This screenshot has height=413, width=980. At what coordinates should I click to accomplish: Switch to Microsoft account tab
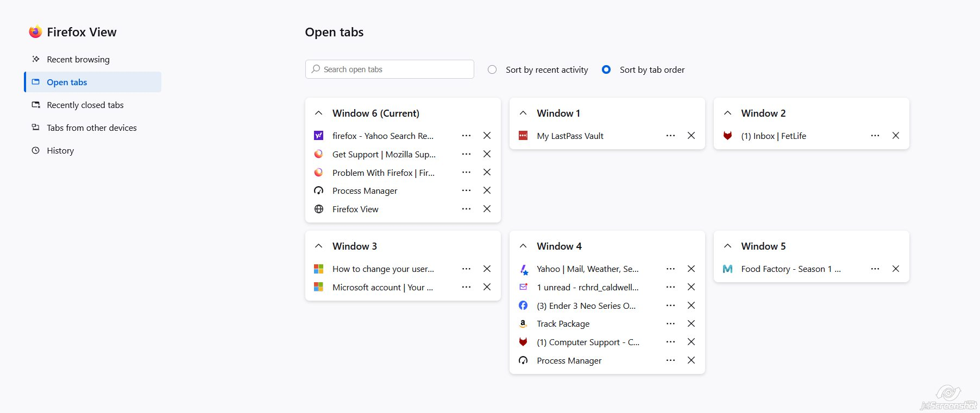point(382,287)
